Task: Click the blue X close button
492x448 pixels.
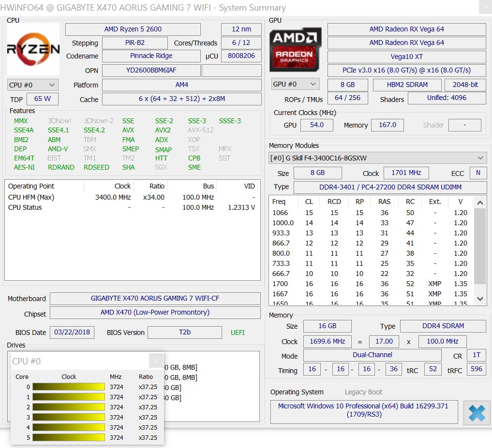Action: click(477, 413)
